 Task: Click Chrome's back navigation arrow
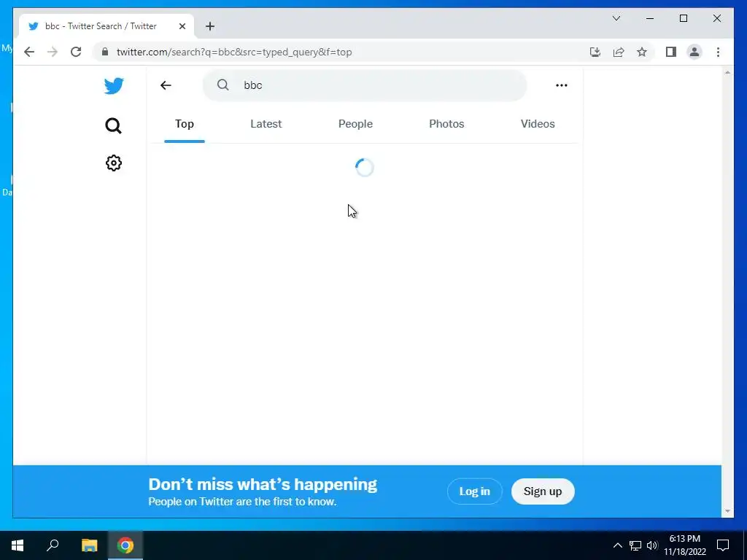(29, 52)
